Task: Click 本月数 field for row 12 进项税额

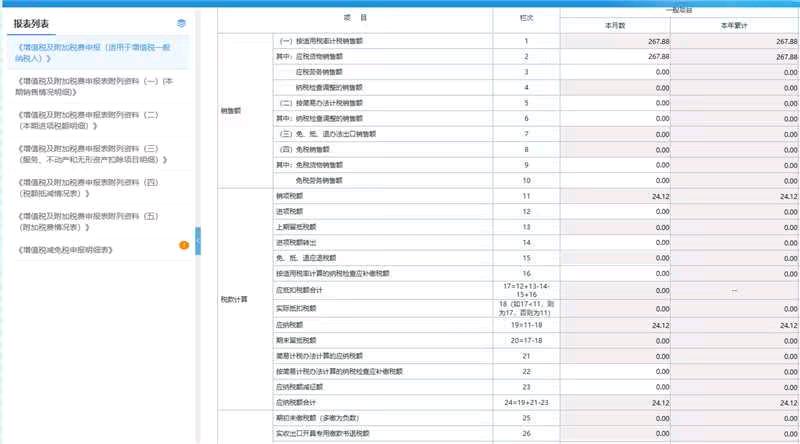Action: pos(615,212)
